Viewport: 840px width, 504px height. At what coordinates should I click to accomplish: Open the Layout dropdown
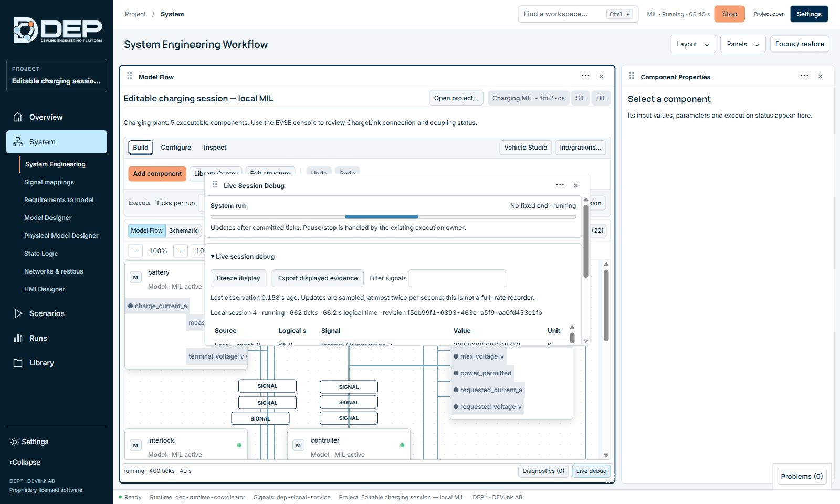pos(693,44)
